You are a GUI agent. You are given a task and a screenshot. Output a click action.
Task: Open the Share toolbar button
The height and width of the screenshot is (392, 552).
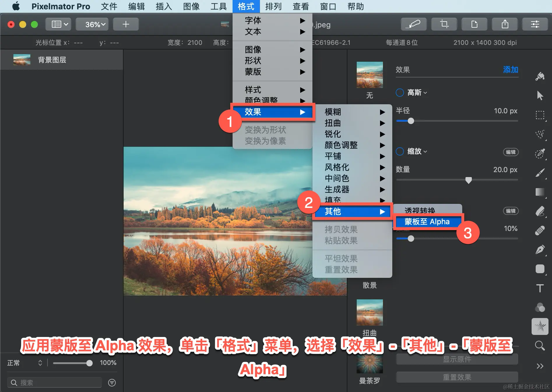click(504, 24)
